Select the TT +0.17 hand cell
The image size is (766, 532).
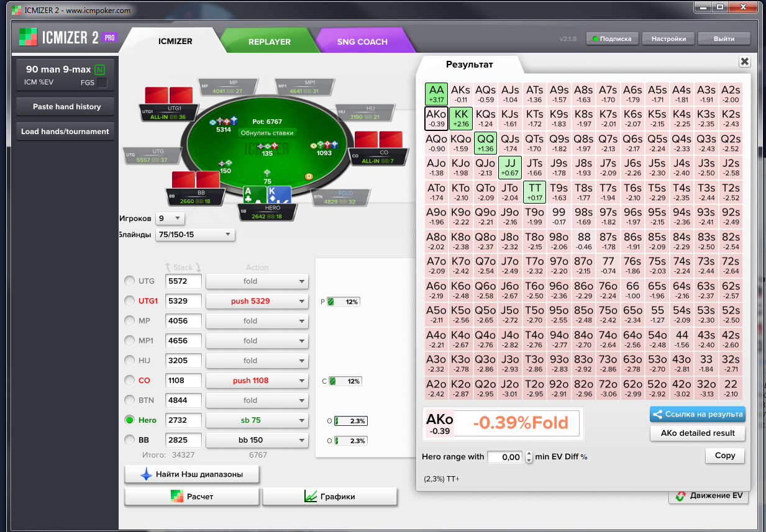click(x=534, y=192)
